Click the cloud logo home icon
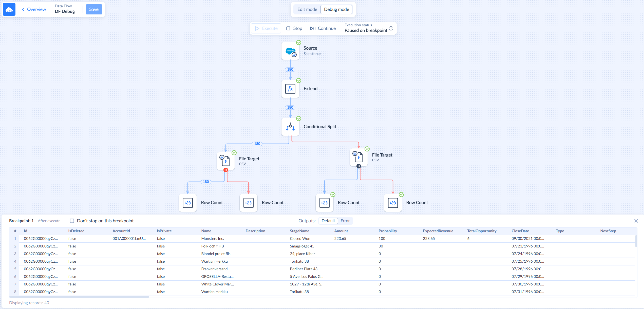 (x=9, y=9)
